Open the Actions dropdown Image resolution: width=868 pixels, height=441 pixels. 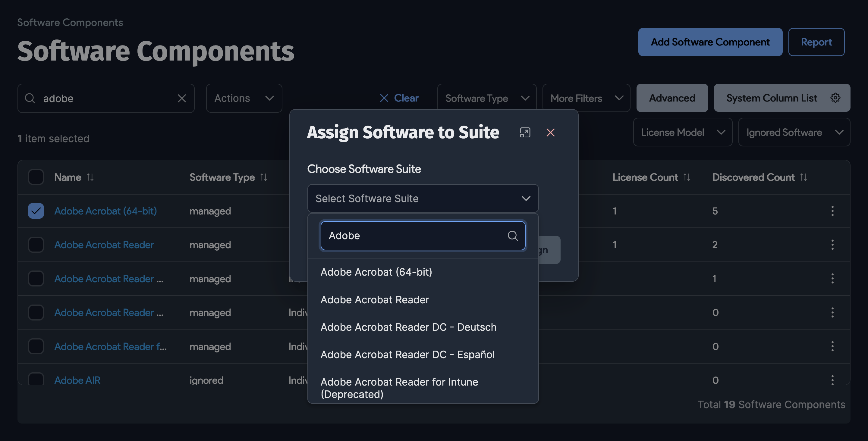(244, 98)
